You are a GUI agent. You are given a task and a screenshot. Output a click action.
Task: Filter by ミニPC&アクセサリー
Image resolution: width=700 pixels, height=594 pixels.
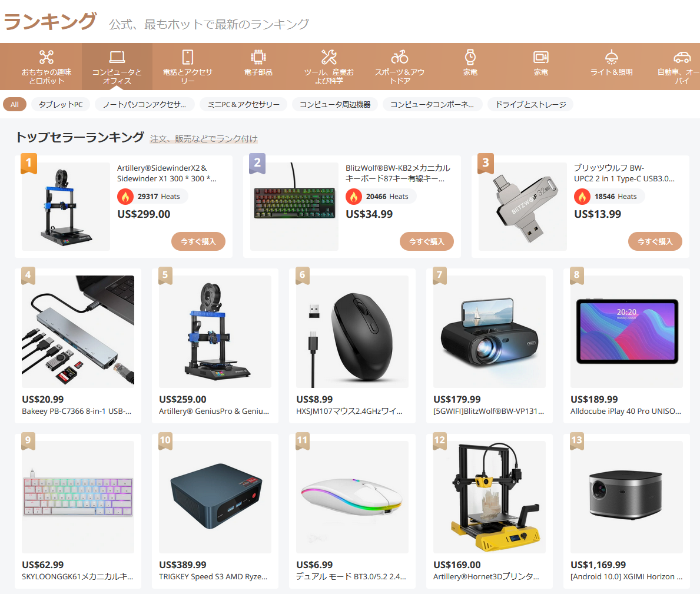(243, 104)
